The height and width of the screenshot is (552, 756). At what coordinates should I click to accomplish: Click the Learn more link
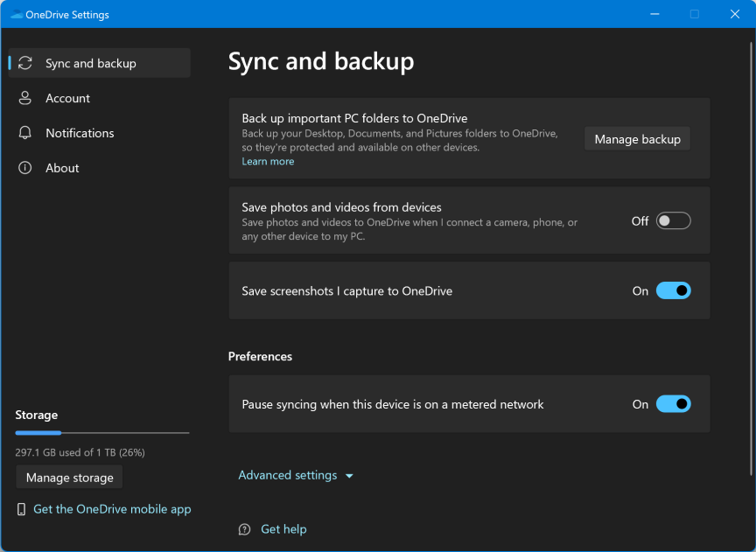(x=267, y=161)
